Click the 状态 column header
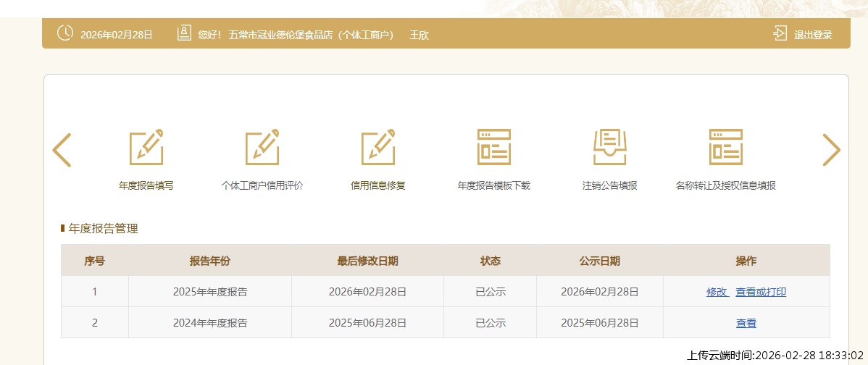The width and height of the screenshot is (868, 365). pos(491,261)
